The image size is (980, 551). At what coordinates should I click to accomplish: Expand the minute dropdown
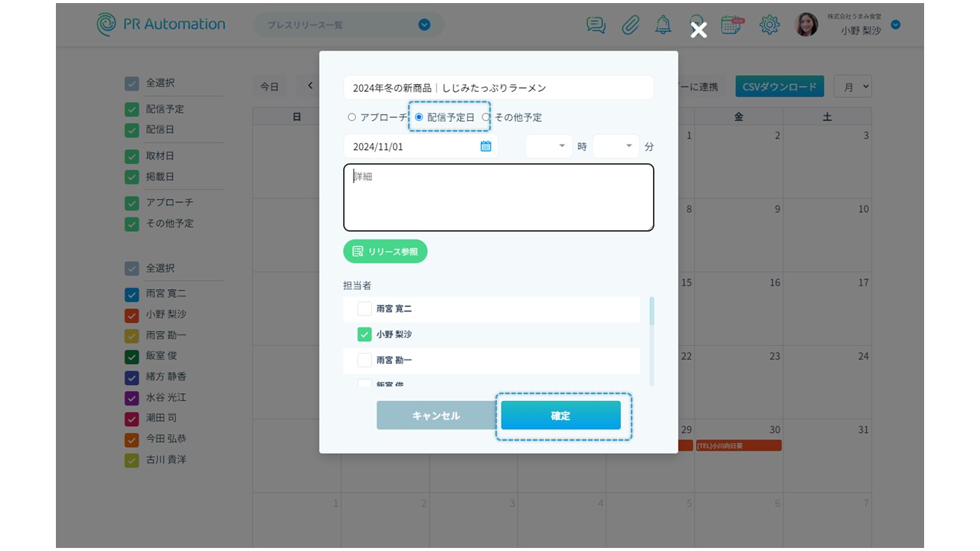616,146
